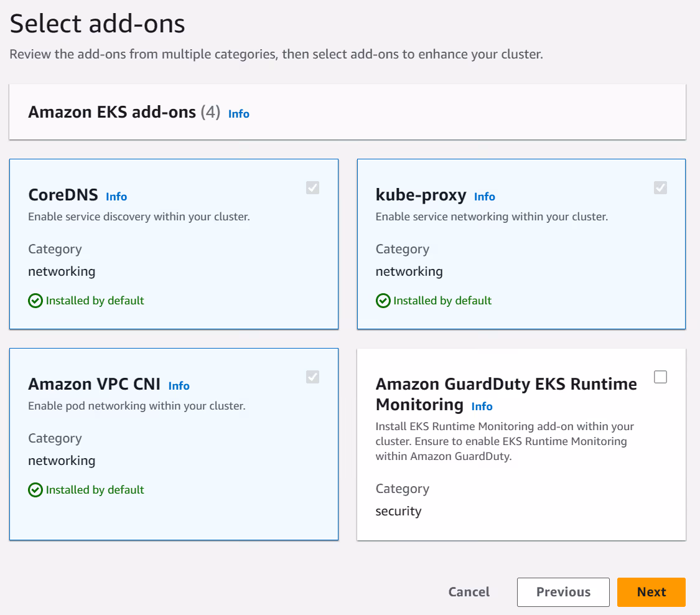
Task: Select the CoreDNS add-on card title
Action: (63, 195)
